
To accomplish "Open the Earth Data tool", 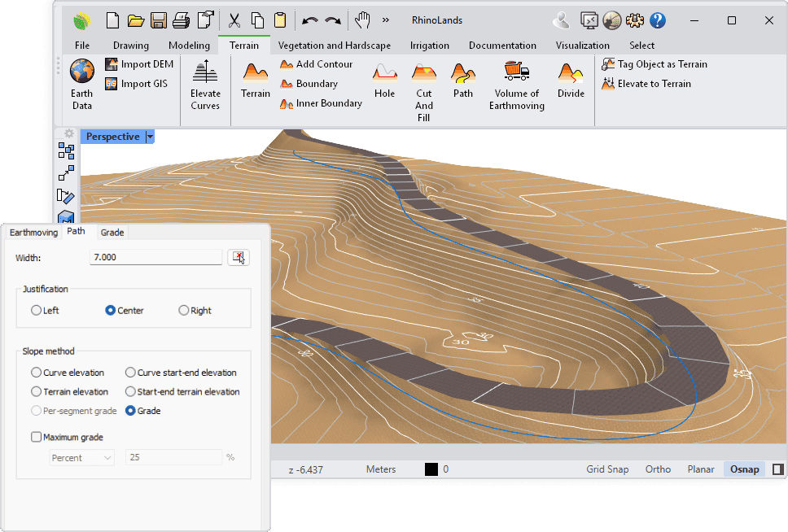I will (81, 84).
